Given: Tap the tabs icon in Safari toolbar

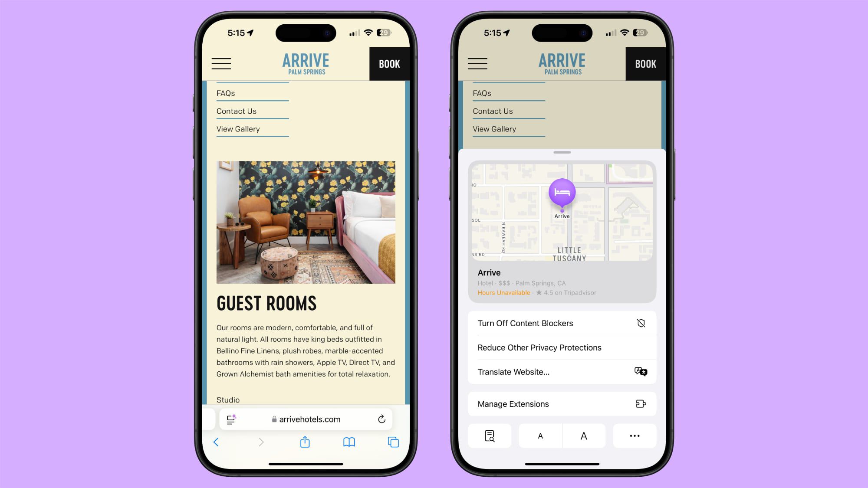Looking at the screenshot, I should click(x=392, y=442).
